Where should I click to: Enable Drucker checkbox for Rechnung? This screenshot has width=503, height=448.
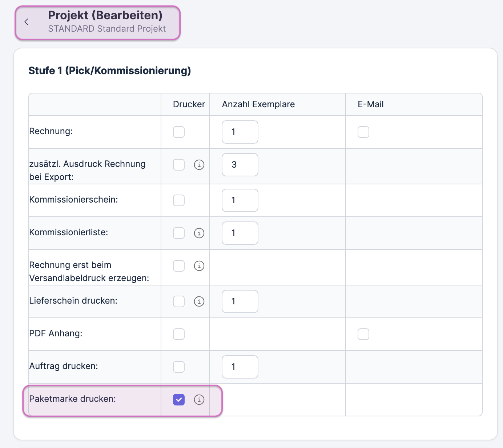pos(179,132)
